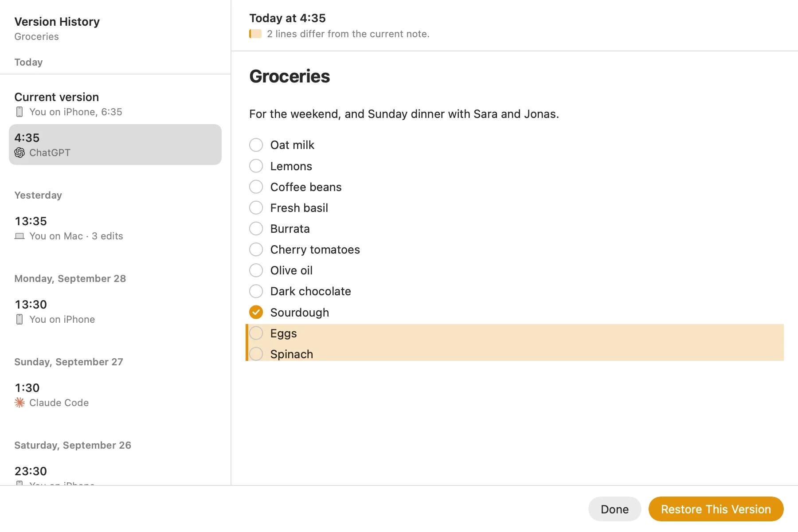View Monday's 13:30 iPhone version
The width and height of the screenshot is (798, 532).
(x=115, y=311)
